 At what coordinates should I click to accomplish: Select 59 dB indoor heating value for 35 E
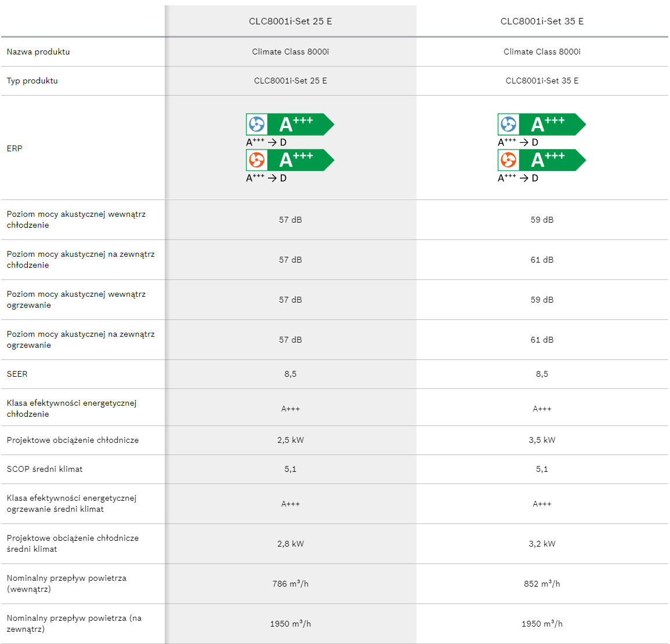tap(542, 300)
